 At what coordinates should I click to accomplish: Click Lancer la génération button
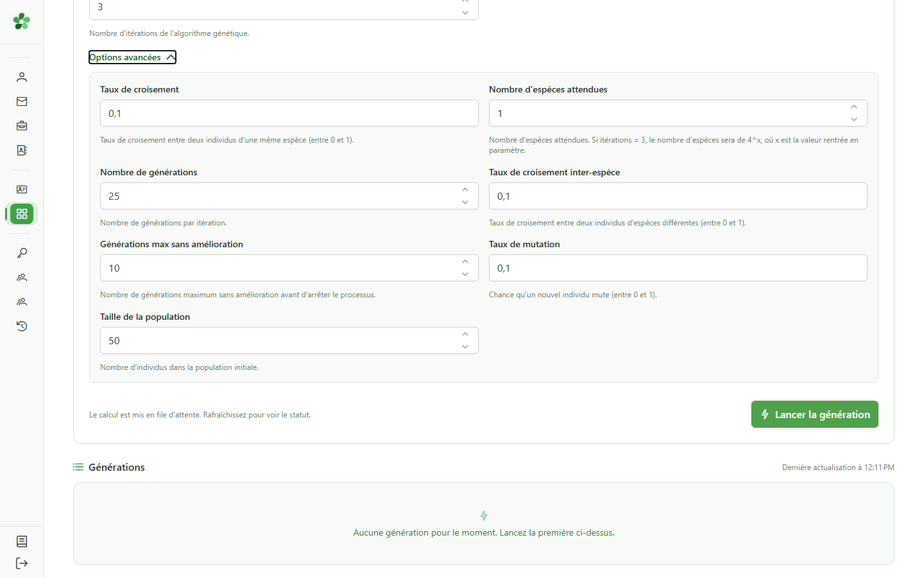(814, 414)
